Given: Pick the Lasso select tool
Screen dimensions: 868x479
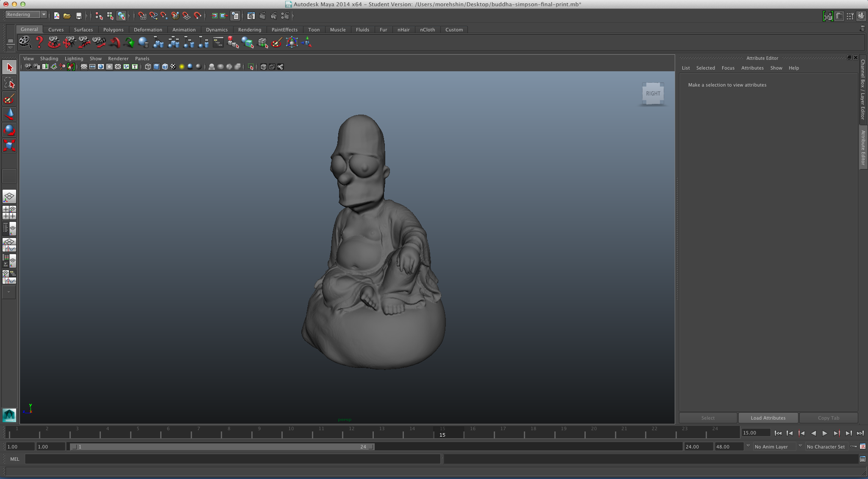Looking at the screenshot, I should pyautogui.click(x=9, y=83).
